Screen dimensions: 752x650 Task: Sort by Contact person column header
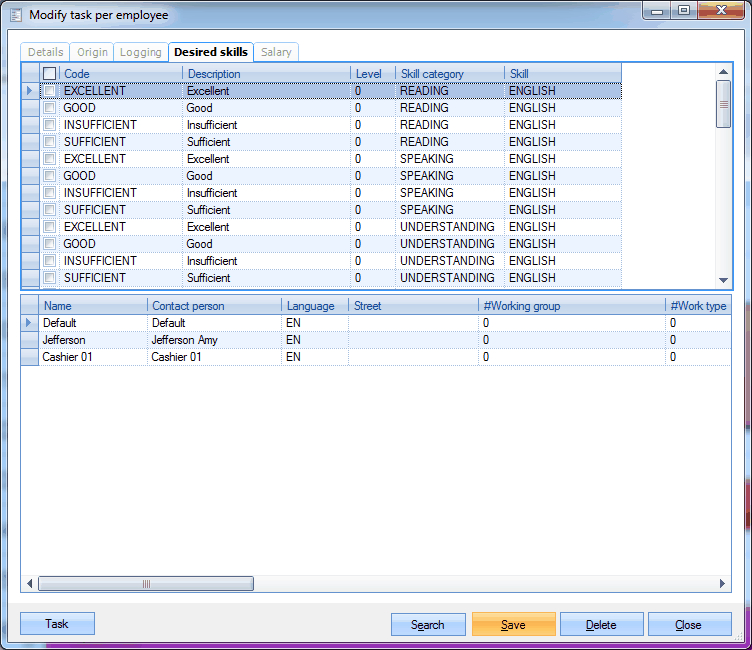tap(214, 306)
